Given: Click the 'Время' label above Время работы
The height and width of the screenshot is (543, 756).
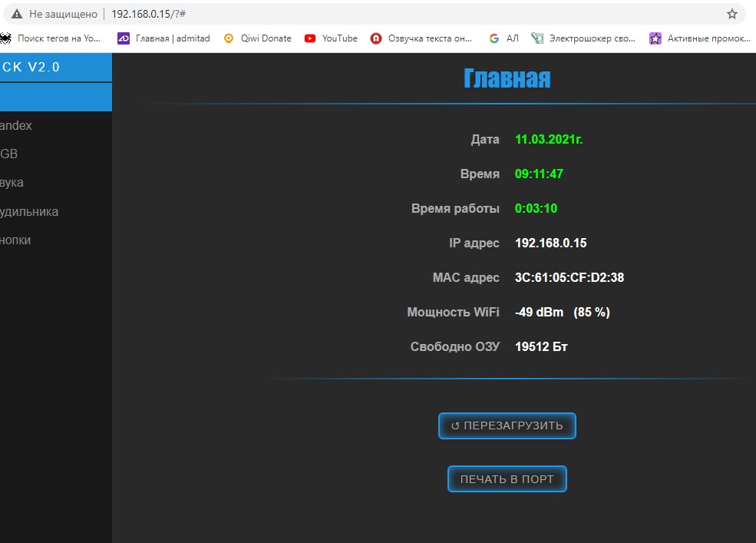Looking at the screenshot, I should click(480, 174).
